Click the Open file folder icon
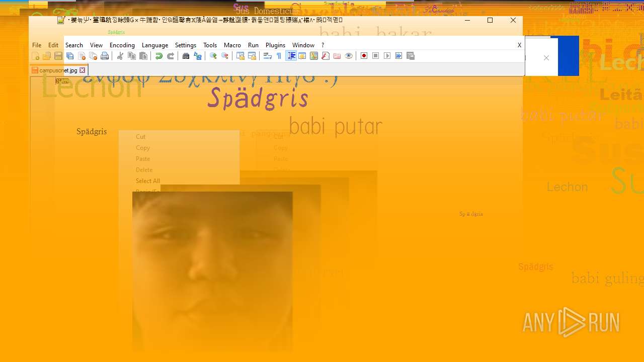 click(x=47, y=56)
